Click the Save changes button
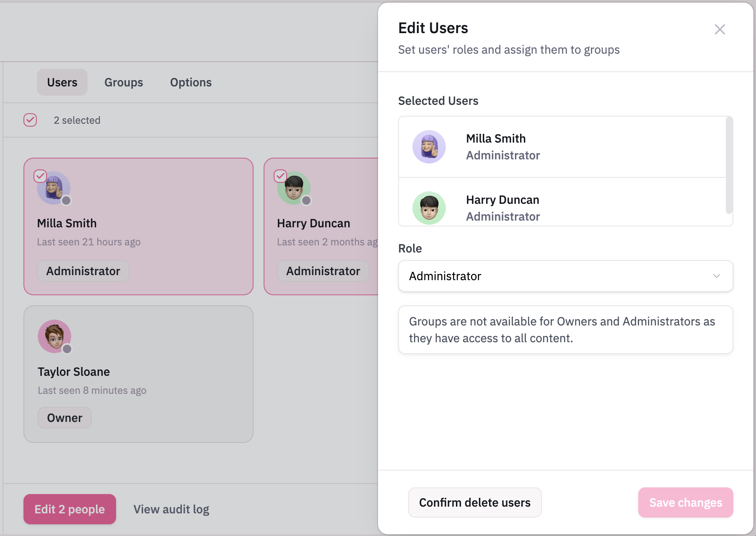Screen dimensions: 756x536 click(x=686, y=502)
